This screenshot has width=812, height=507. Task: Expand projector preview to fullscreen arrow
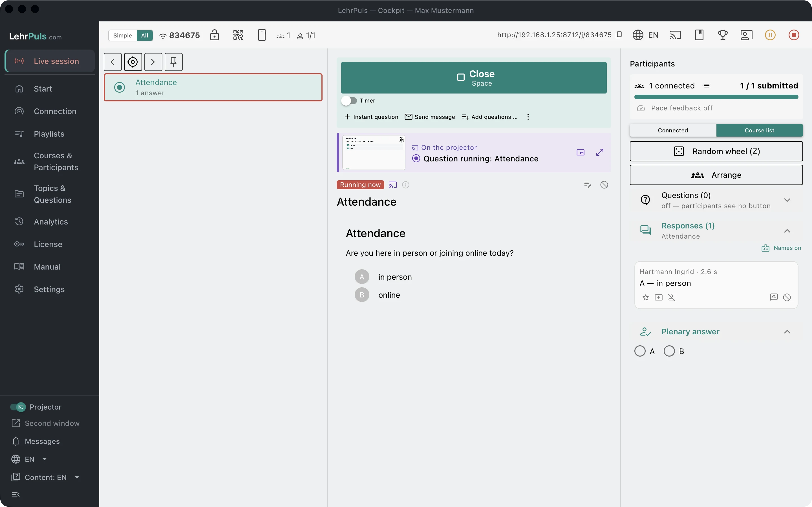(x=600, y=153)
